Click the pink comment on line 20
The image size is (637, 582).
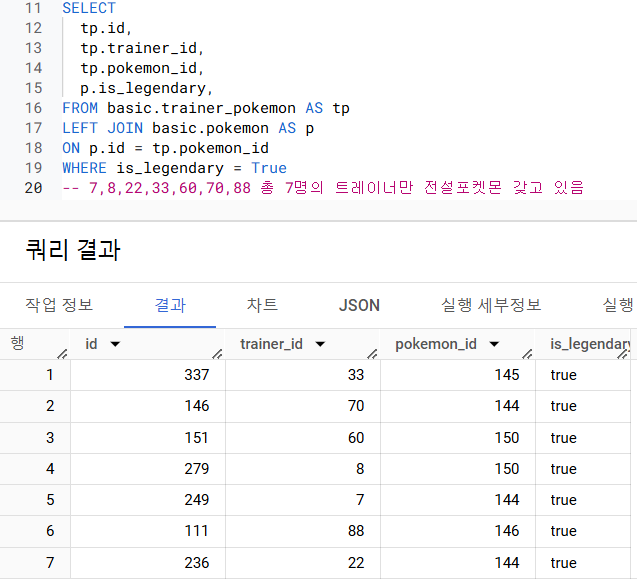tap(323, 188)
